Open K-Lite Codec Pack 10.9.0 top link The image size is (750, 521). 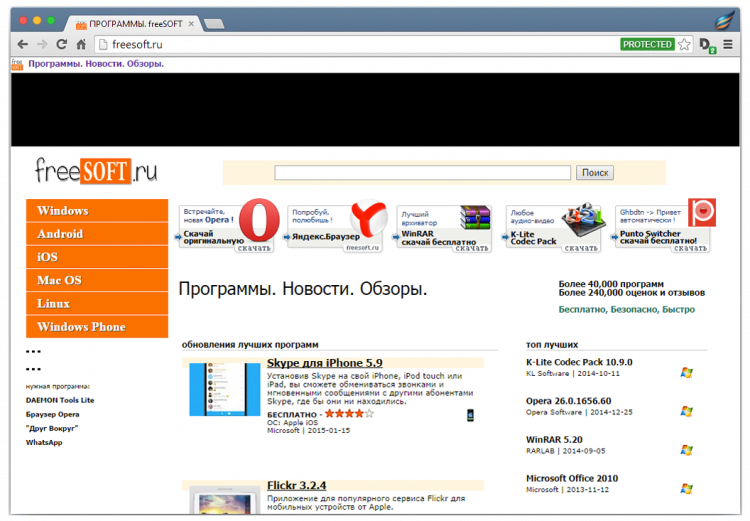pos(579,362)
